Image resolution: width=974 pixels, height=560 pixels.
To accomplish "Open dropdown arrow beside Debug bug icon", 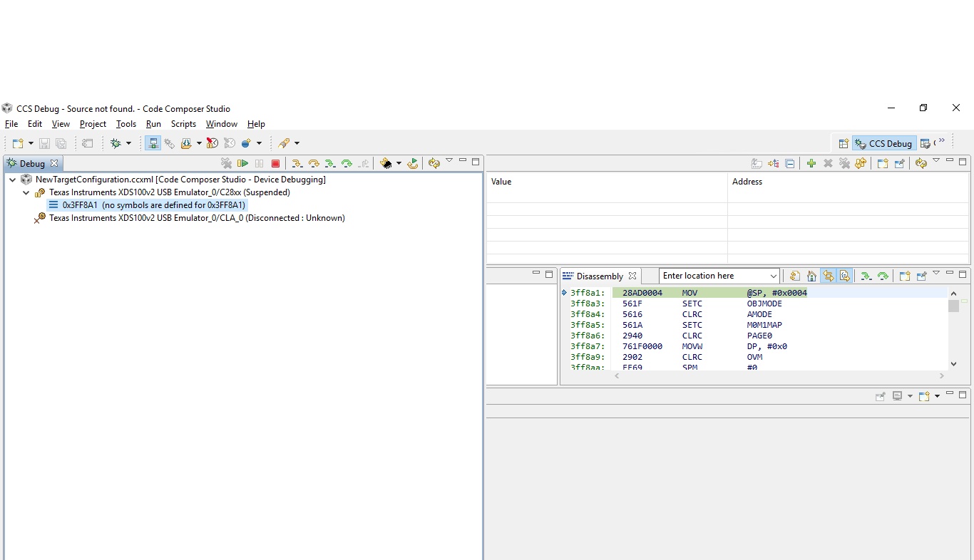I will pos(129,143).
